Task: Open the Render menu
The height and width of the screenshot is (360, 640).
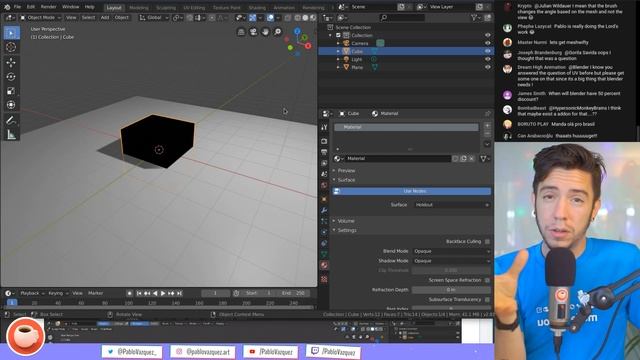Action: (x=48, y=7)
